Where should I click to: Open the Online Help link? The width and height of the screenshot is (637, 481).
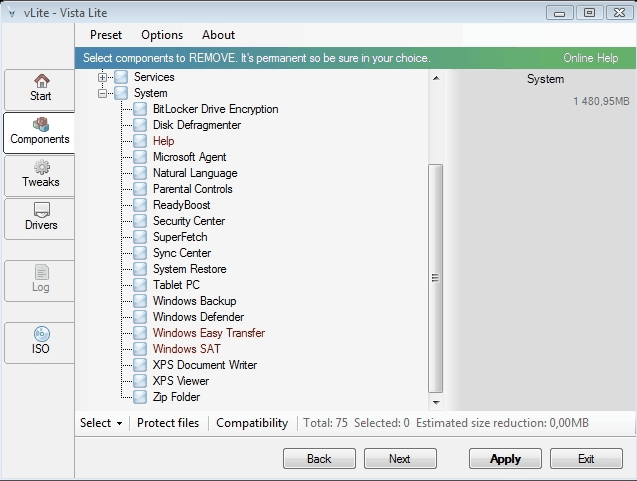point(590,58)
